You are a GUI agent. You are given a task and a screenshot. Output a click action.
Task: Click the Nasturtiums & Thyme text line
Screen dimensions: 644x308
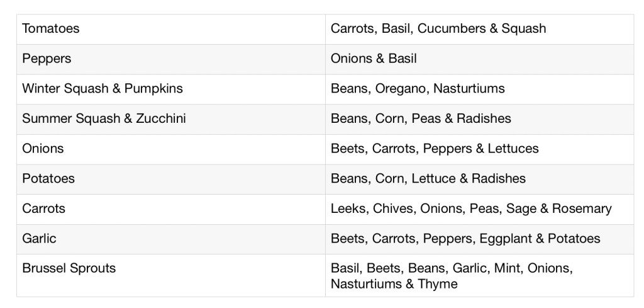[x=394, y=283]
